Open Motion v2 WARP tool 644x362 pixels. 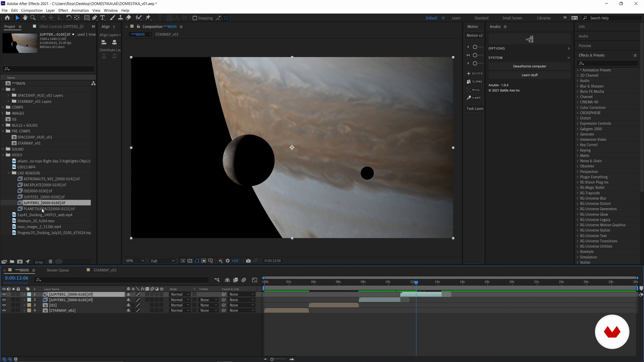[474, 98]
